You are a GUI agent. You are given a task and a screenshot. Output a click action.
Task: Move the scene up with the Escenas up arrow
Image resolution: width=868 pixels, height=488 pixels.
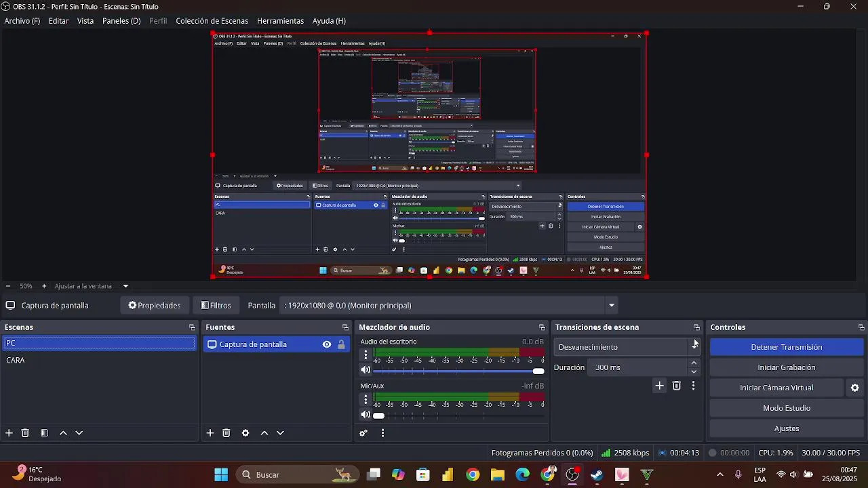click(x=63, y=433)
